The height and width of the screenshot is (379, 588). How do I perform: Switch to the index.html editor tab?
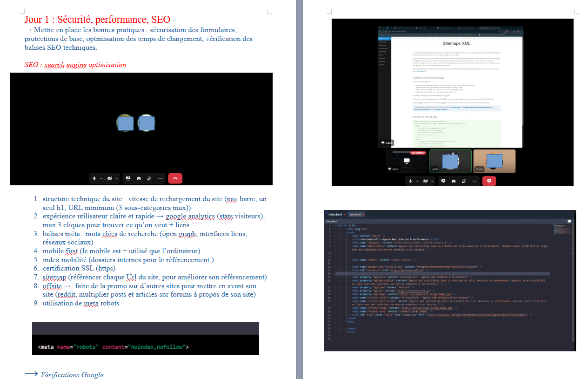(x=335, y=214)
